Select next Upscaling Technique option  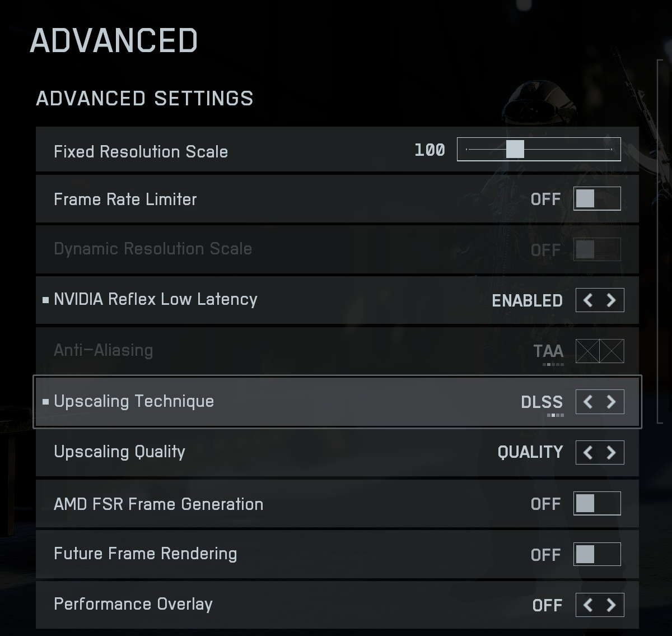point(612,402)
